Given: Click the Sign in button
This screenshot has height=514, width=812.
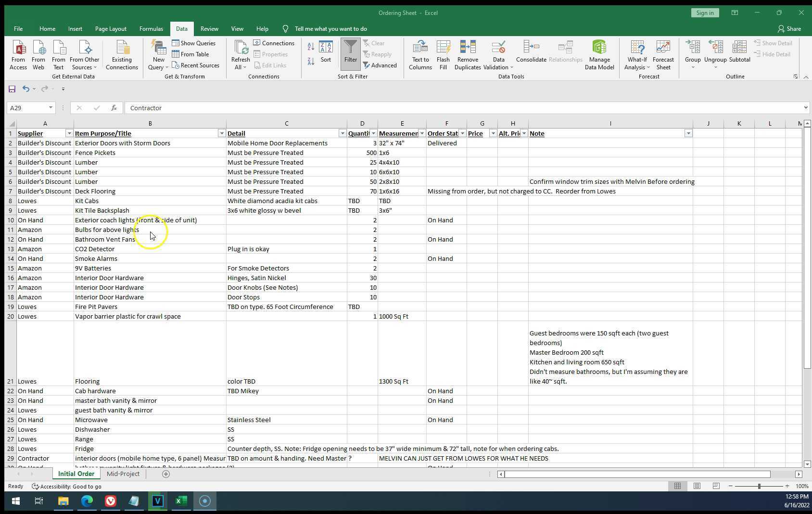Looking at the screenshot, I should pos(705,13).
